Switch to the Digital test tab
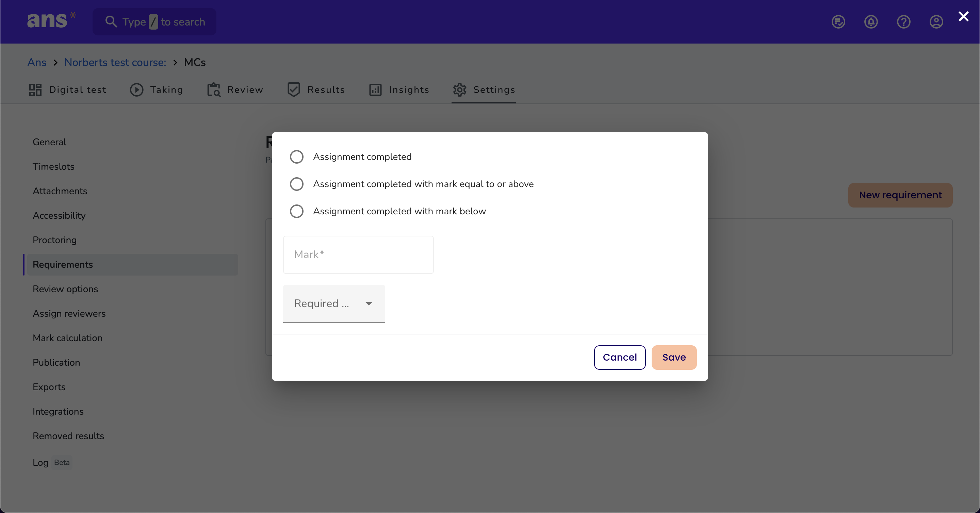Image resolution: width=980 pixels, height=513 pixels. point(68,90)
